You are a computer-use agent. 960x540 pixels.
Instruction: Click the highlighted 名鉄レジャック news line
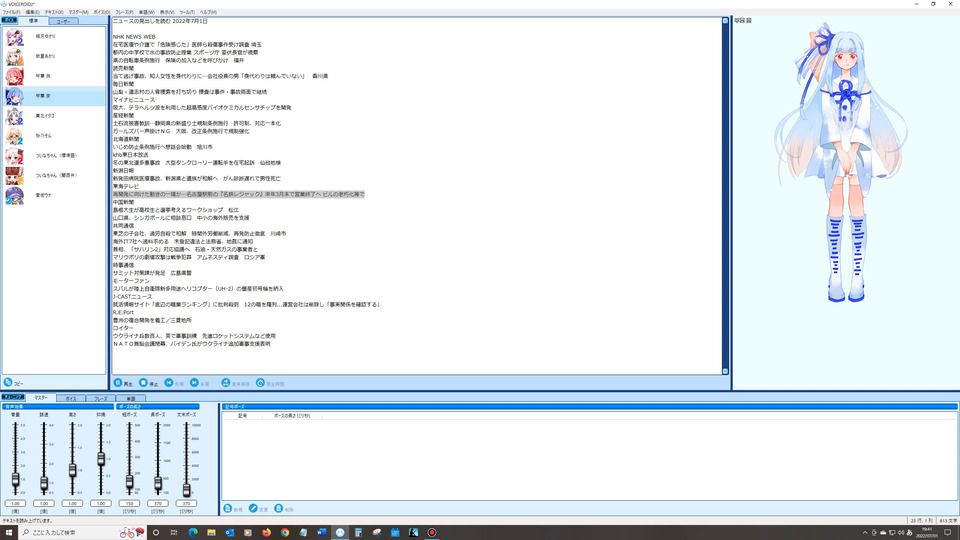pos(239,194)
